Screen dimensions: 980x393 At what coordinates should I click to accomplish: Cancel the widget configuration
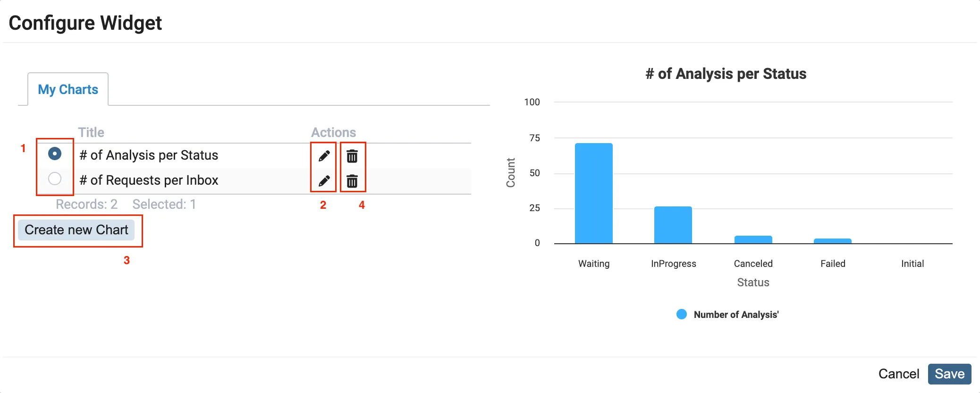pyautogui.click(x=899, y=374)
